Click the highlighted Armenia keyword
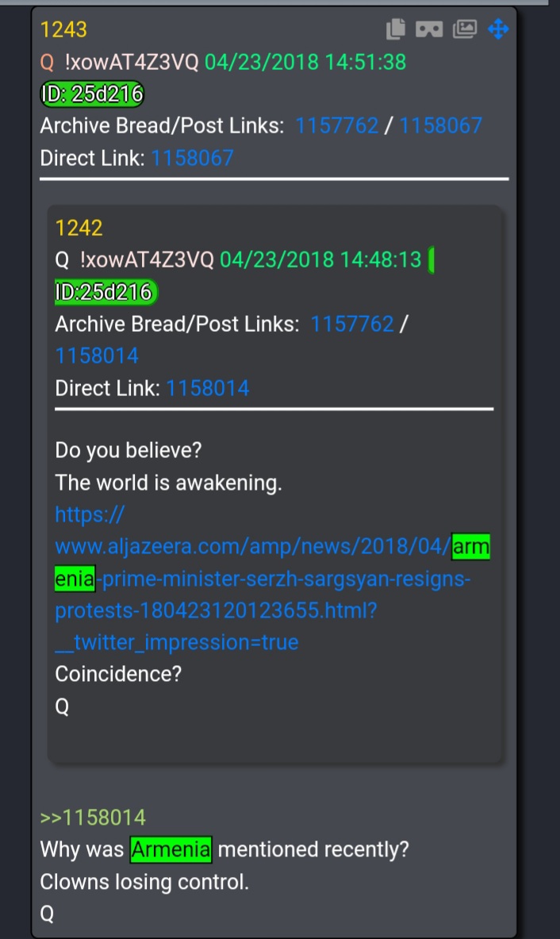The image size is (560, 939). (x=171, y=849)
